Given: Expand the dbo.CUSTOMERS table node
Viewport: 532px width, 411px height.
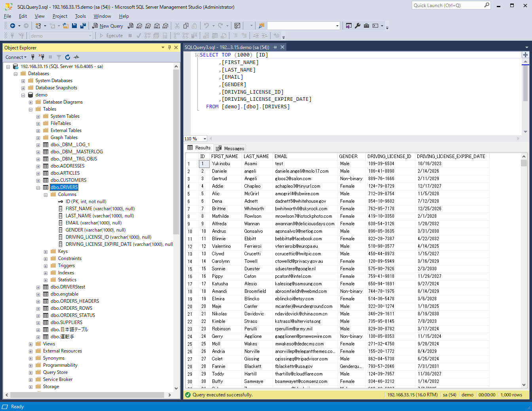Looking at the screenshot, I should tap(38, 181).
